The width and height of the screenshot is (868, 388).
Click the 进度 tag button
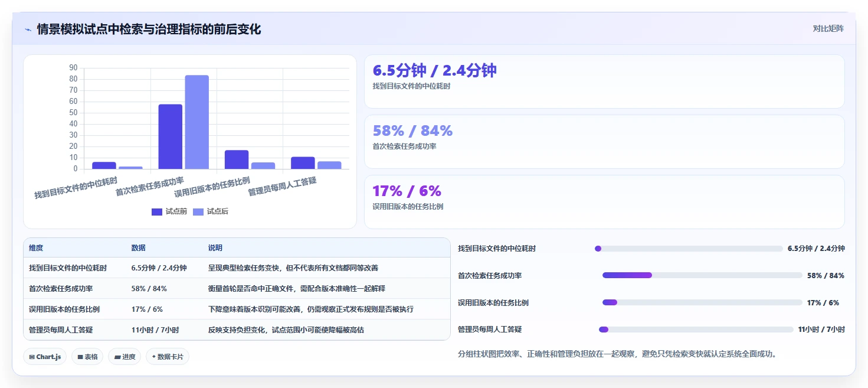pos(125,357)
